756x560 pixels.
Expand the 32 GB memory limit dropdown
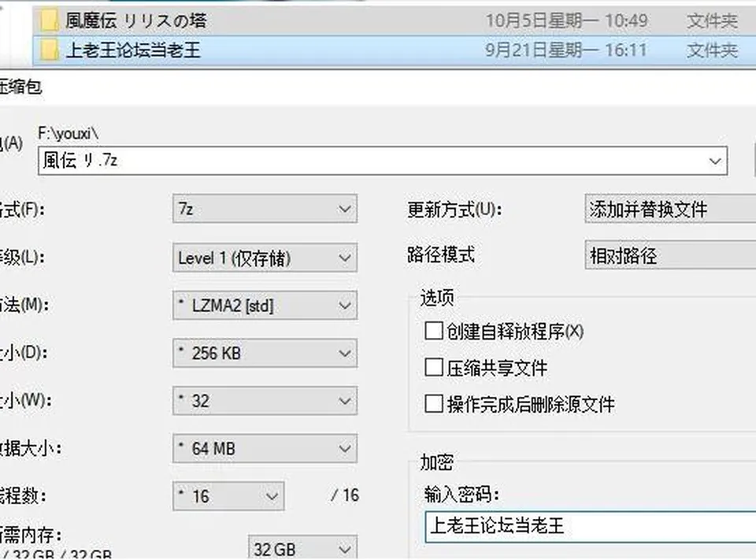(x=302, y=548)
